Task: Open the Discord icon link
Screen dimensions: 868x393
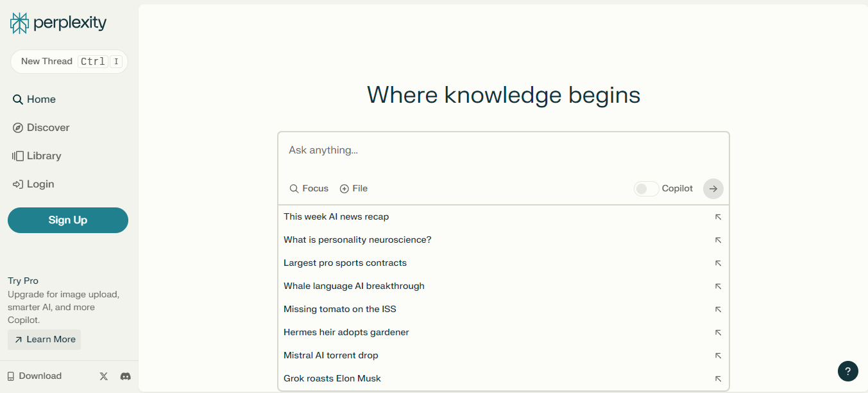Action: pos(126,376)
